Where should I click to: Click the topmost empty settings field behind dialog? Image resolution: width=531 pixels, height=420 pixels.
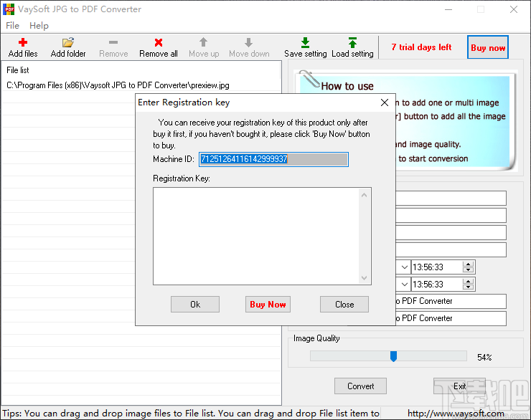451,198
